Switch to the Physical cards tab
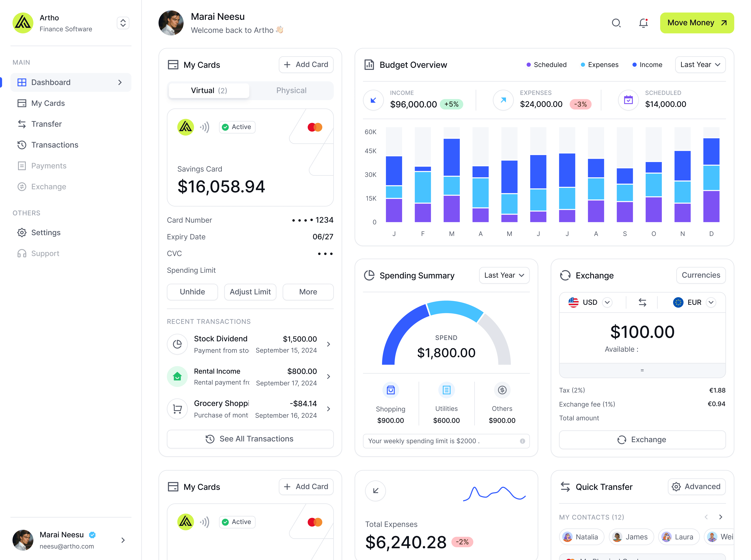The height and width of the screenshot is (560, 751). click(291, 90)
